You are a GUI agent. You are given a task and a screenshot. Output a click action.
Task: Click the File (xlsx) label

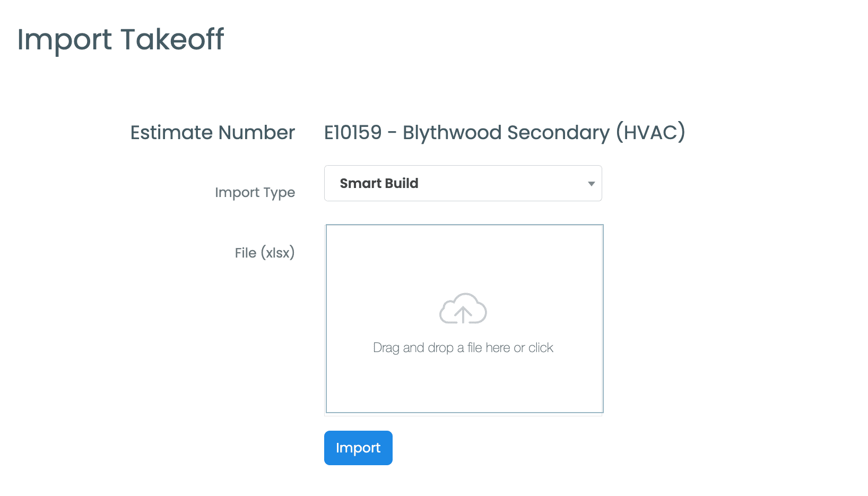264,253
